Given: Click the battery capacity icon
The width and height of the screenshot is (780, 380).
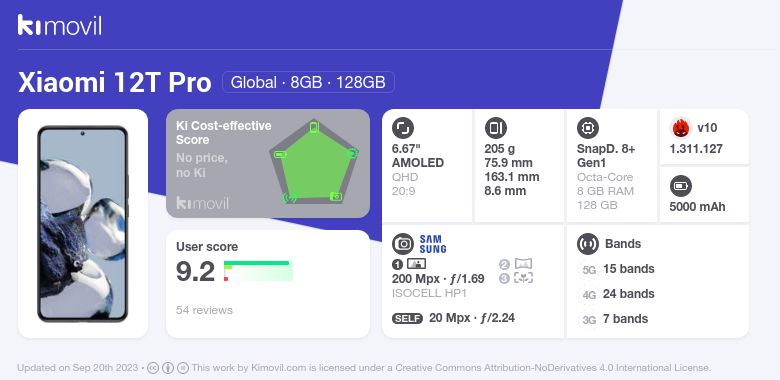Looking at the screenshot, I should tap(681, 187).
